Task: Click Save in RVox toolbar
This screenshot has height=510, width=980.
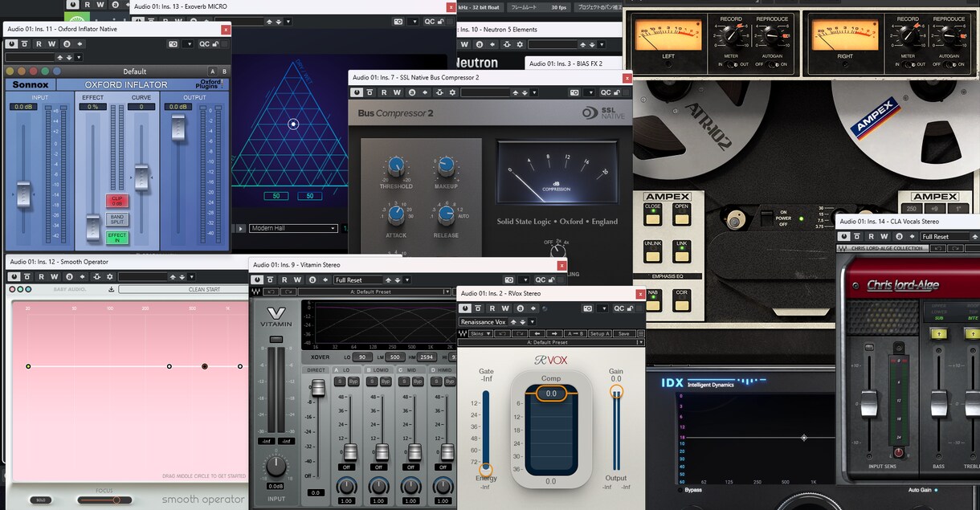Action: click(x=624, y=333)
